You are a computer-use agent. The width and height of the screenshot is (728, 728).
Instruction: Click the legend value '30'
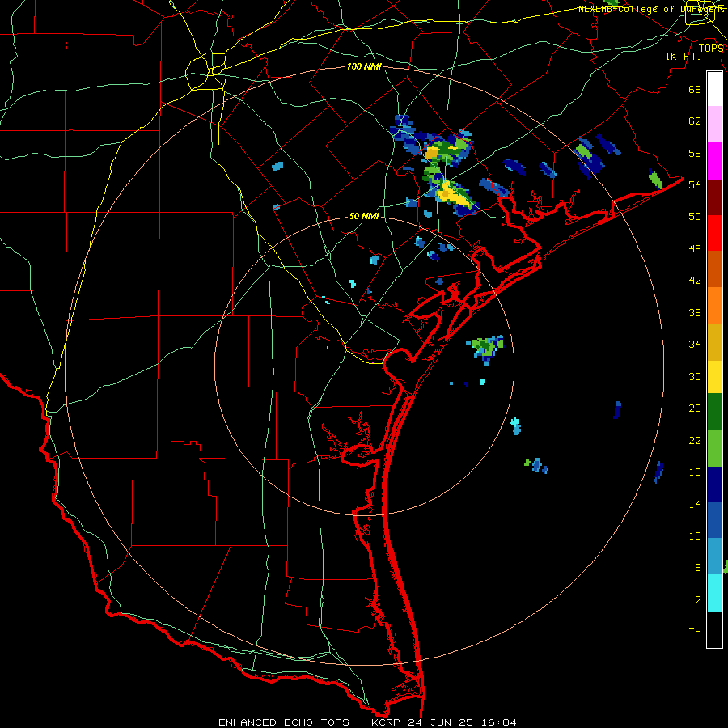click(695, 376)
